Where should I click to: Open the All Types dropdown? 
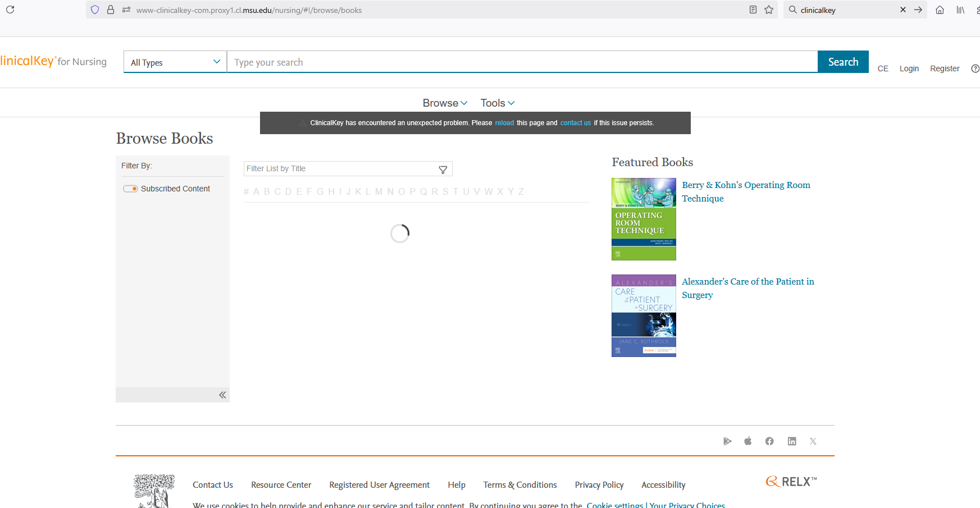(x=175, y=62)
